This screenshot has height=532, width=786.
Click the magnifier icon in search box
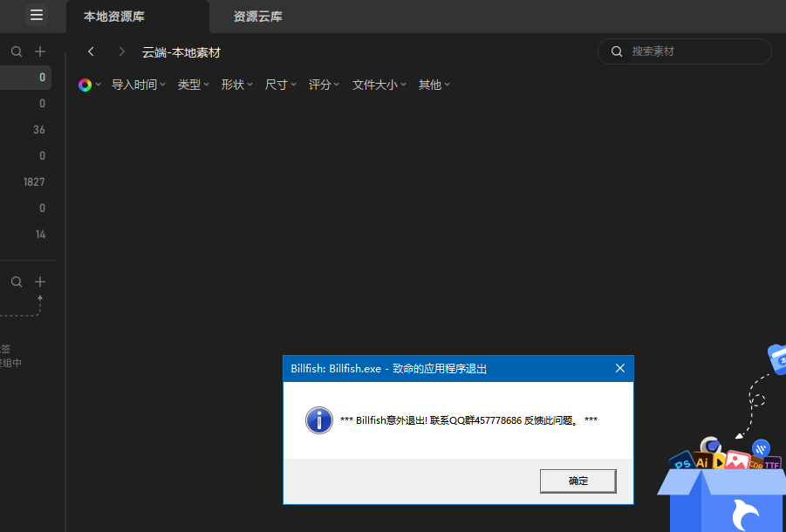coord(617,51)
